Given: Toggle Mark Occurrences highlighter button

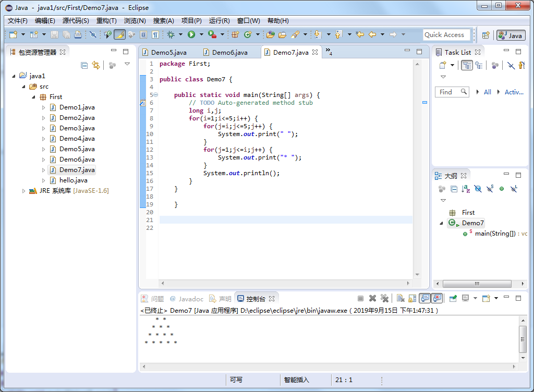Looking at the screenshot, I should pyautogui.click(x=119, y=34).
